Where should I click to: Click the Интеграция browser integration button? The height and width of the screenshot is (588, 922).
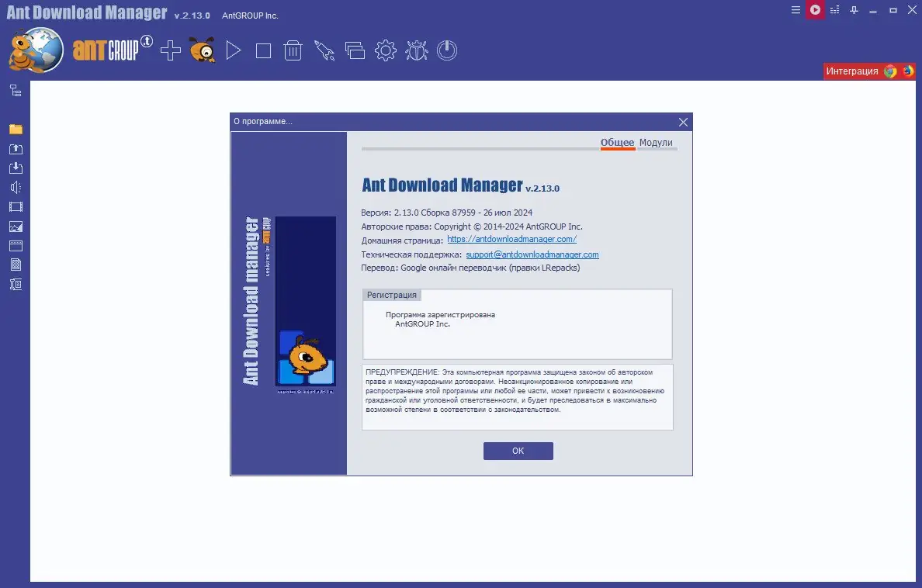(x=869, y=71)
